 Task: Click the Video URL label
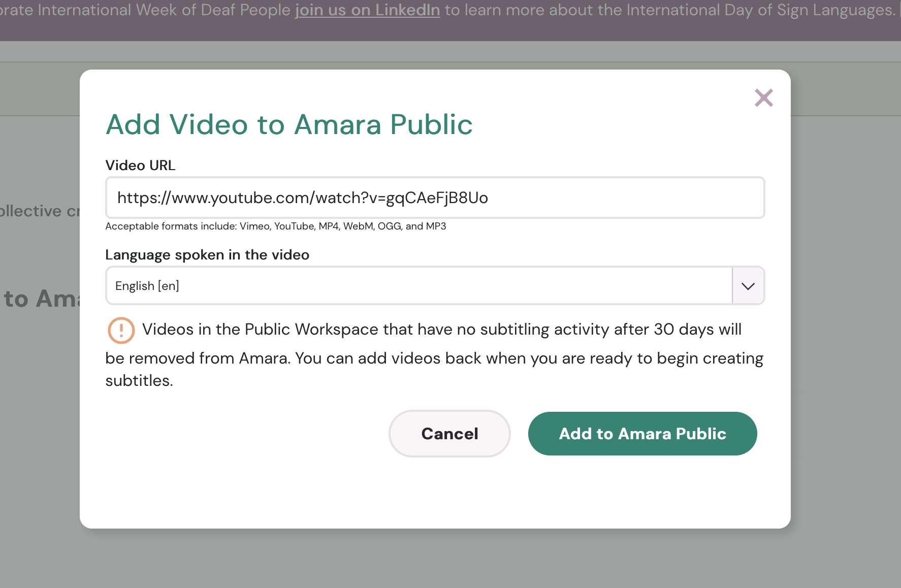pyautogui.click(x=140, y=166)
